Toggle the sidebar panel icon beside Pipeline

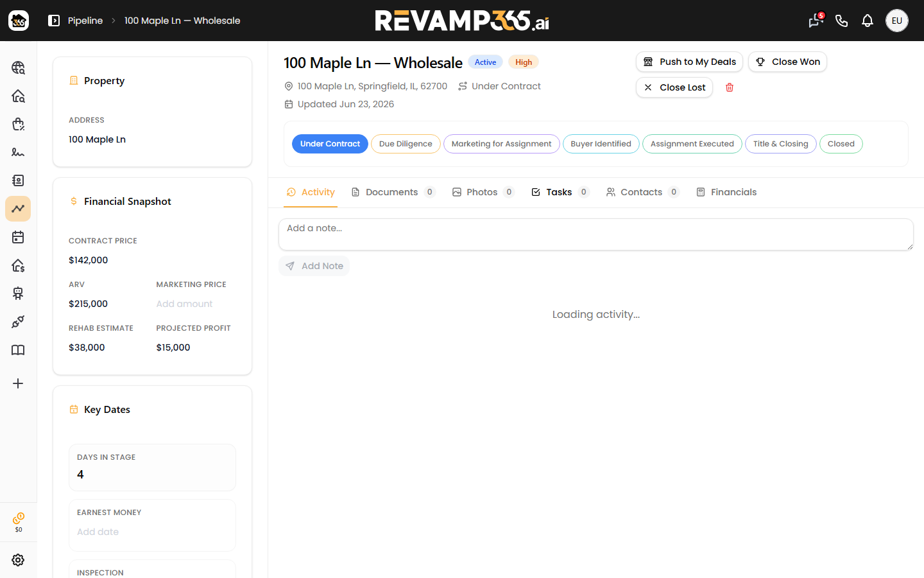tap(54, 21)
